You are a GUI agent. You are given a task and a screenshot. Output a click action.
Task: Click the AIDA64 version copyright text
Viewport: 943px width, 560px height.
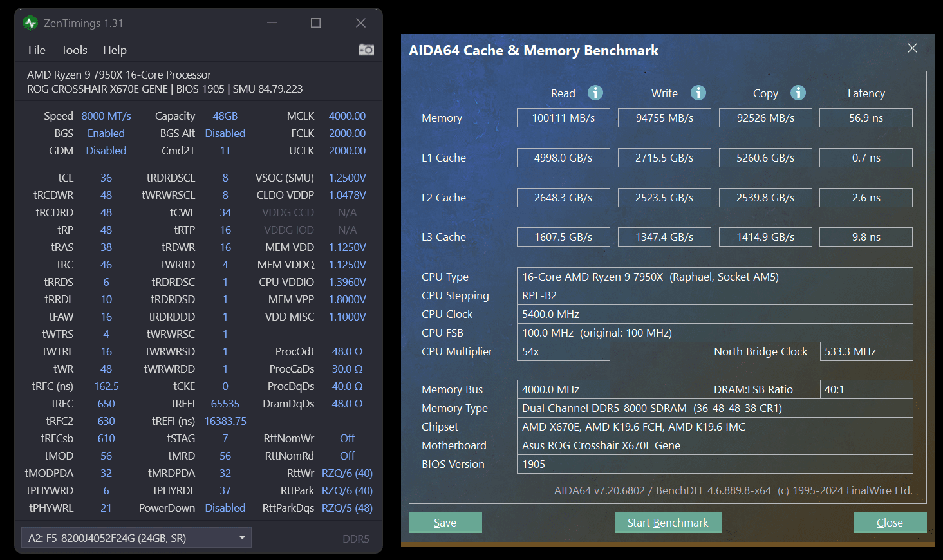tap(733, 490)
